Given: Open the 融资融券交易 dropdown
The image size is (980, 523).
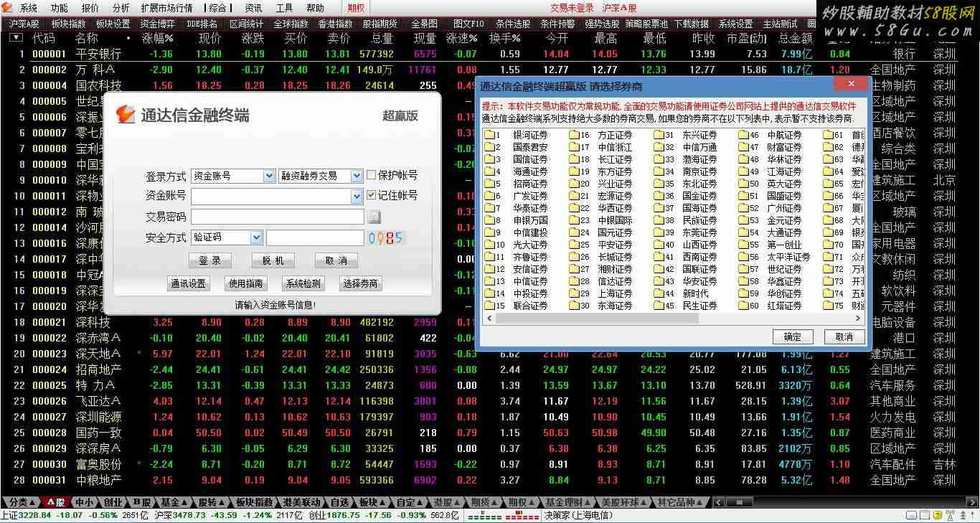Looking at the screenshot, I should 357,176.
